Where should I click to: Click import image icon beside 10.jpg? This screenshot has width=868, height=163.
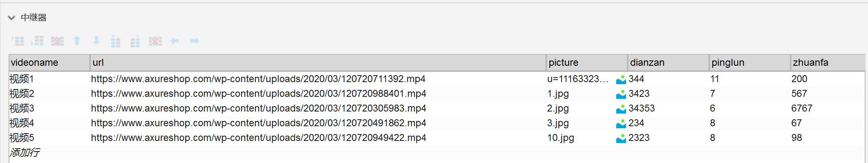coord(621,138)
